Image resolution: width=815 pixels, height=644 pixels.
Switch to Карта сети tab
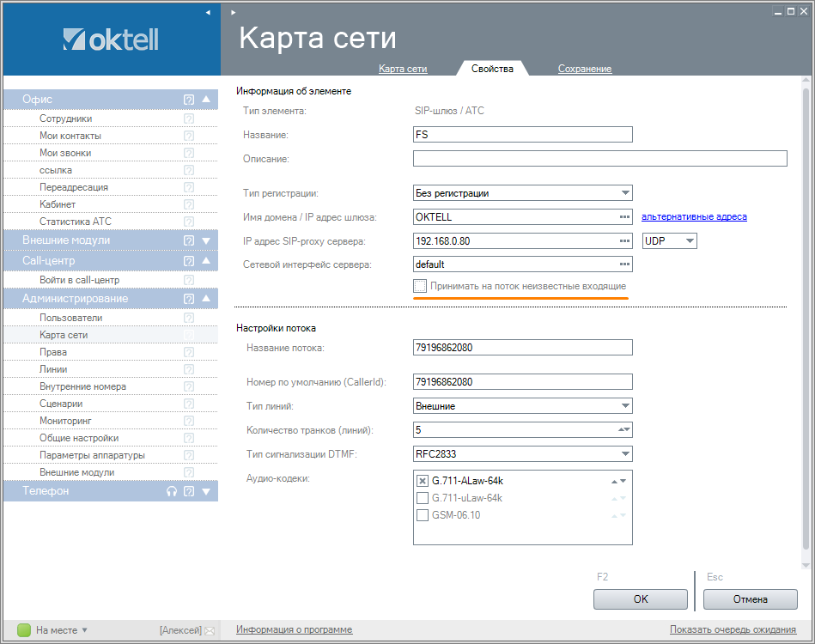pyautogui.click(x=403, y=69)
